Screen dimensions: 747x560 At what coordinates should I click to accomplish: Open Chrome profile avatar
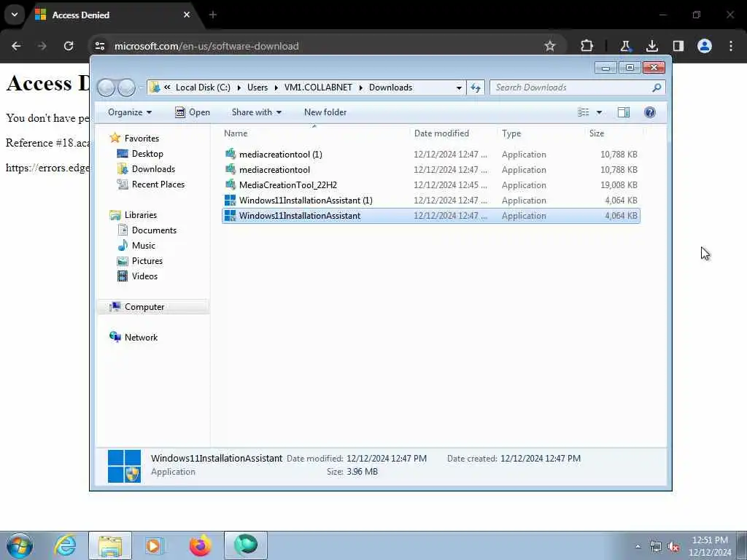coord(705,46)
